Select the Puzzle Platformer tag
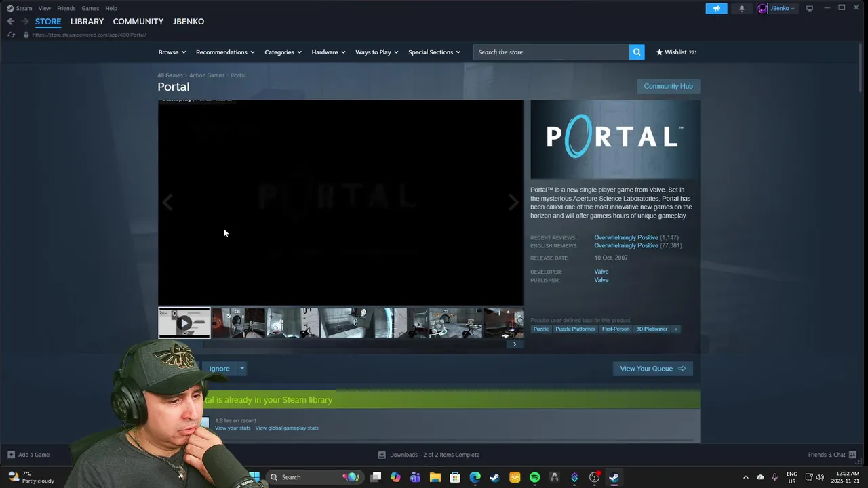 [x=575, y=329]
